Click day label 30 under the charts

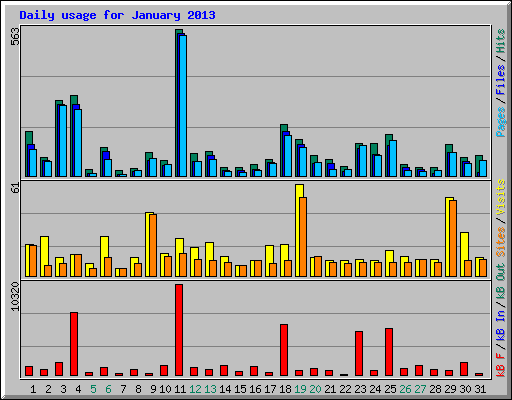tap(465, 389)
